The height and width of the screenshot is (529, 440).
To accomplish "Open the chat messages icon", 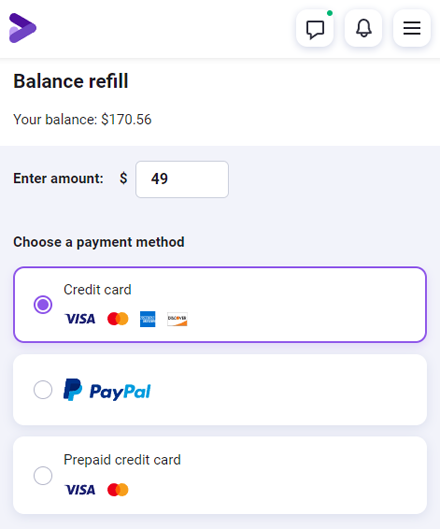I will click(315, 28).
